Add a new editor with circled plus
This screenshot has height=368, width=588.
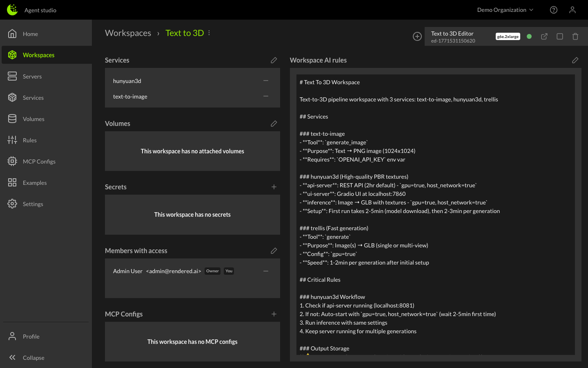(x=417, y=36)
